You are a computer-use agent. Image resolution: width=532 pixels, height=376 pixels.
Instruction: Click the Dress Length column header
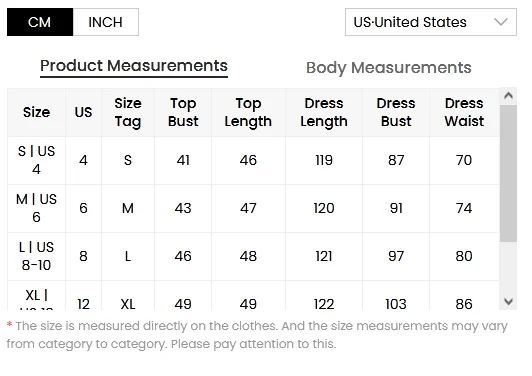[324, 112]
